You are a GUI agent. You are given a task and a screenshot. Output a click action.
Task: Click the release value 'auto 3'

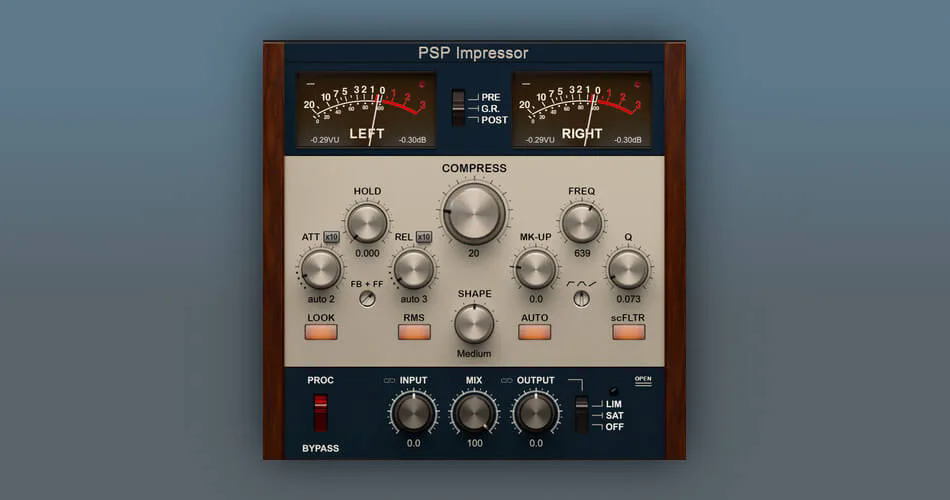tap(414, 299)
